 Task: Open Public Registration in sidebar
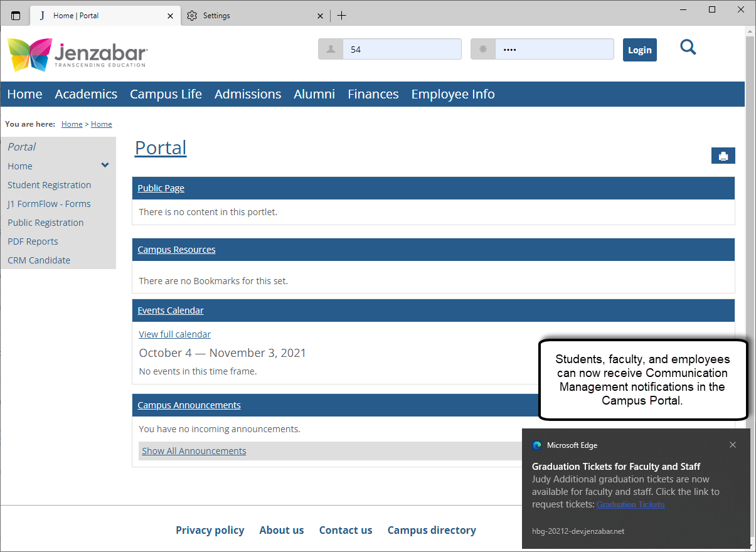(46, 223)
